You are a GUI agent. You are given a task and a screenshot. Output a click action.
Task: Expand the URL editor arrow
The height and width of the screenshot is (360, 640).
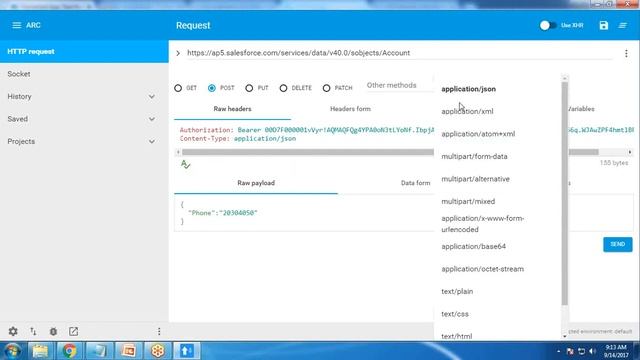pyautogui.click(x=178, y=53)
